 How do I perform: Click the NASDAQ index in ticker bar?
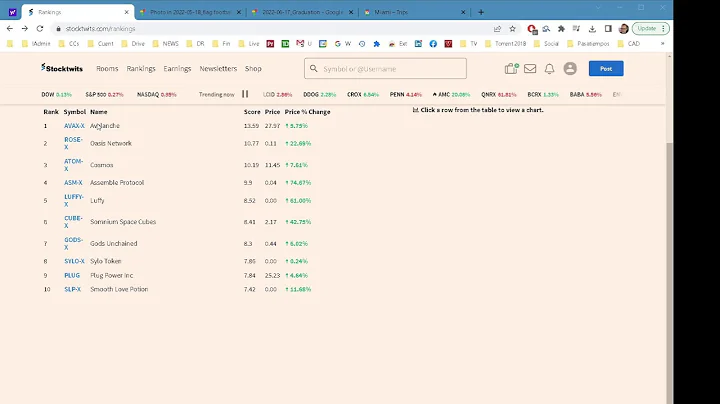pyautogui.click(x=157, y=94)
